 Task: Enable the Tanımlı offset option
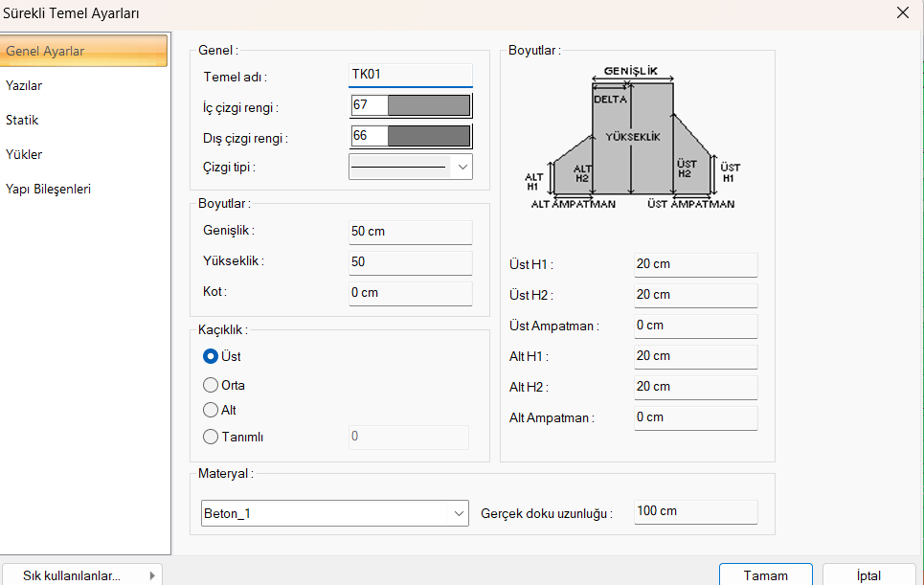click(x=211, y=437)
